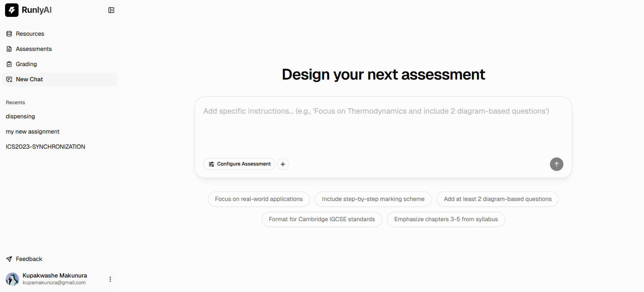Open the Assessments section

34,49
